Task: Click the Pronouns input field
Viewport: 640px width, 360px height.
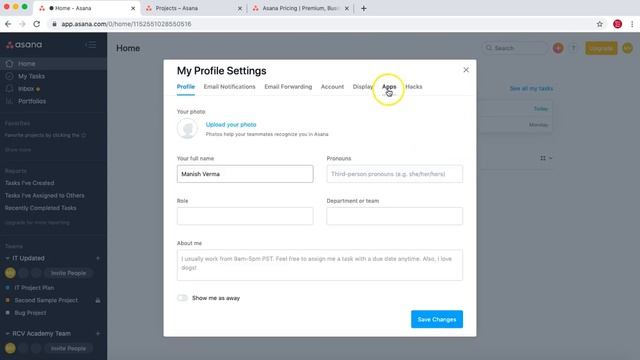Action: coord(395,174)
